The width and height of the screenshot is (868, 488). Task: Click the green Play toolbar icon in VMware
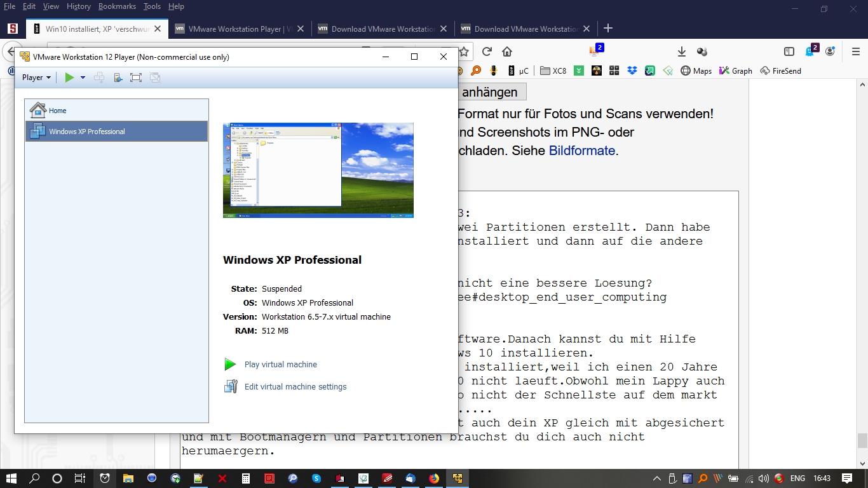click(69, 78)
